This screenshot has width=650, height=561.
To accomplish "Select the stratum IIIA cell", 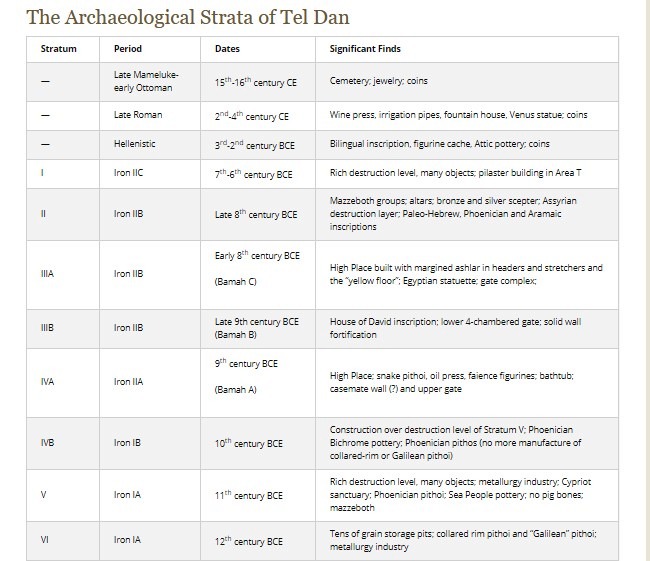I will click(63, 274).
